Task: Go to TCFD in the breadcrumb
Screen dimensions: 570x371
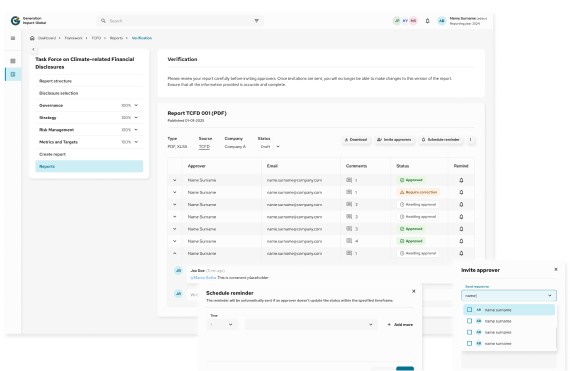Action: coord(96,38)
